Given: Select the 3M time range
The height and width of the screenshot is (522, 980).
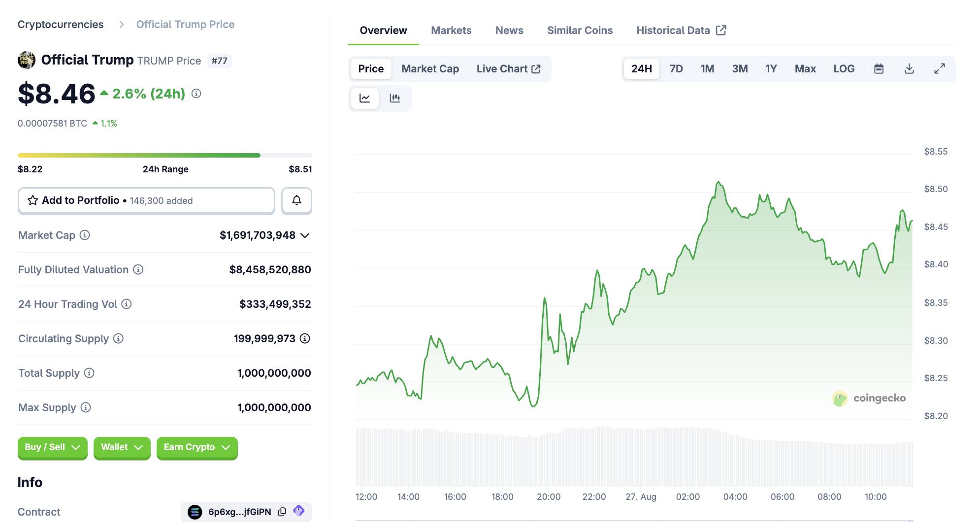Looking at the screenshot, I should click(x=740, y=69).
